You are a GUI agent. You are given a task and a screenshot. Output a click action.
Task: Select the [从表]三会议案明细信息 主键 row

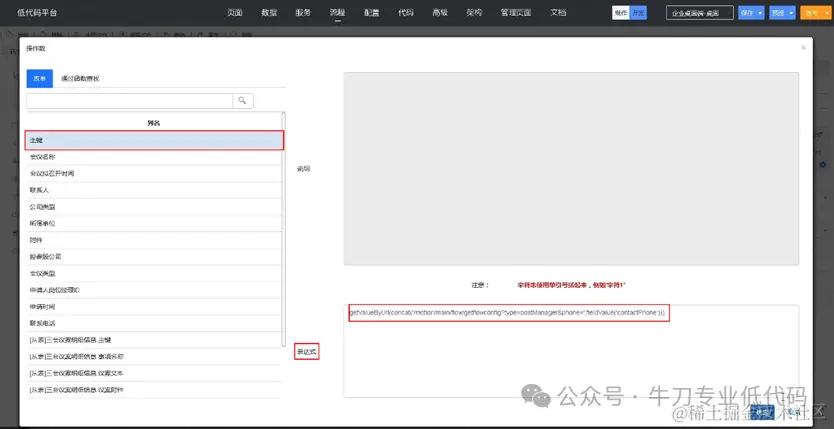point(154,340)
